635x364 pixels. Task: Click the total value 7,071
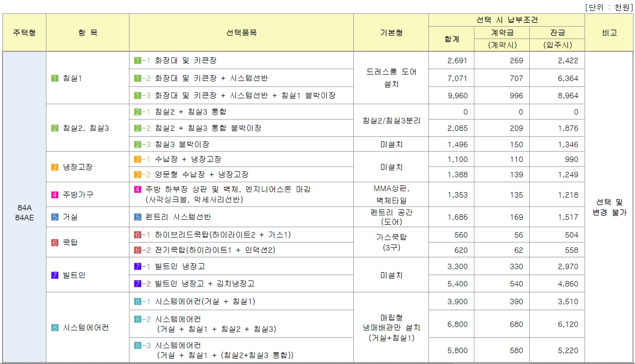click(x=457, y=78)
